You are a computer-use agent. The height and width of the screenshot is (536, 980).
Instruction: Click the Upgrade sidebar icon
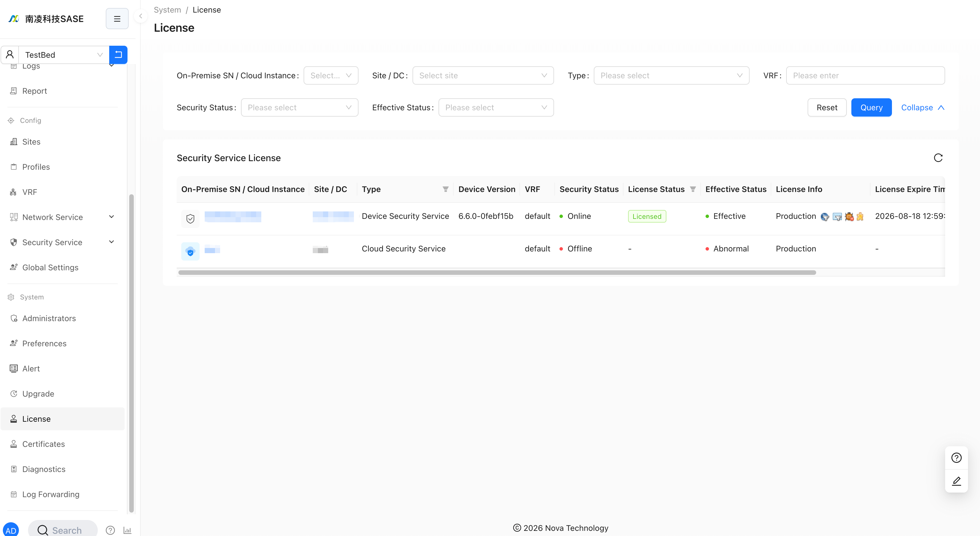(x=14, y=394)
